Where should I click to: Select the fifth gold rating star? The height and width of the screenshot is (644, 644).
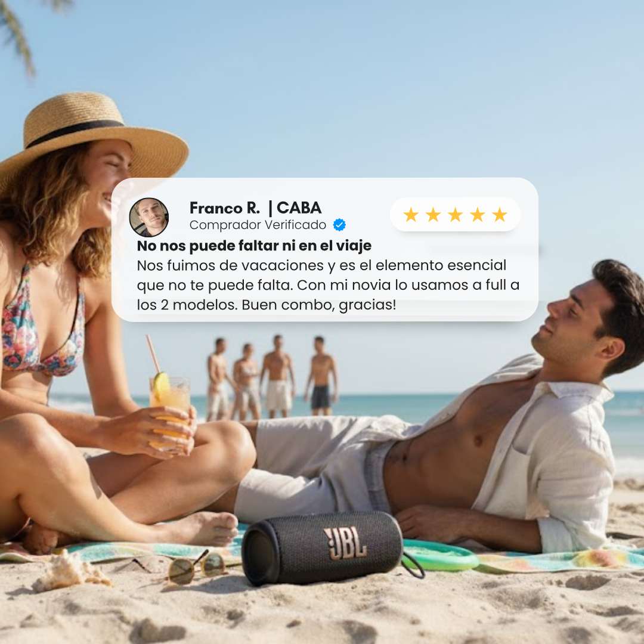[x=500, y=215]
